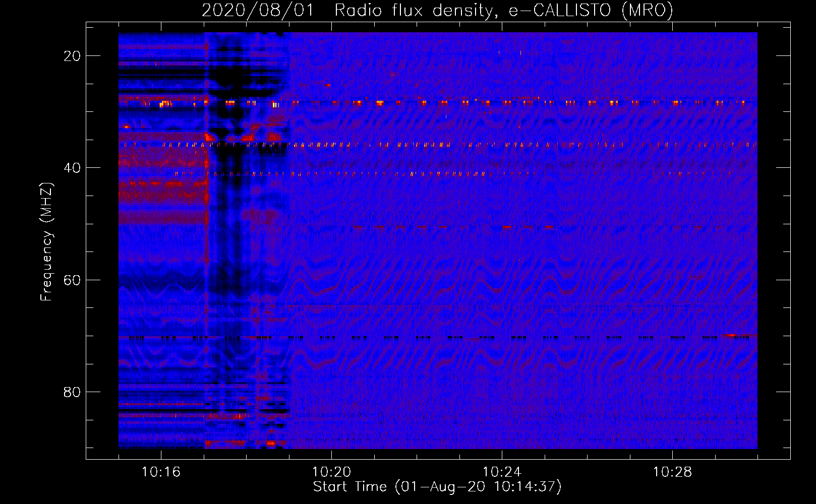Click the 'Start Time (01-Aug-20 10:14:37)' label

pos(437,486)
